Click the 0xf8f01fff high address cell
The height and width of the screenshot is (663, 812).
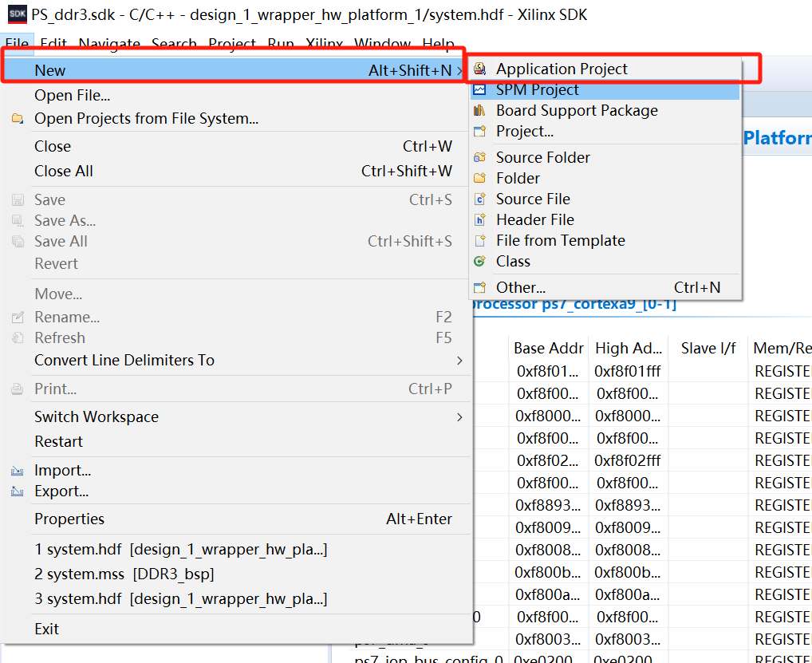[x=628, y=371]
